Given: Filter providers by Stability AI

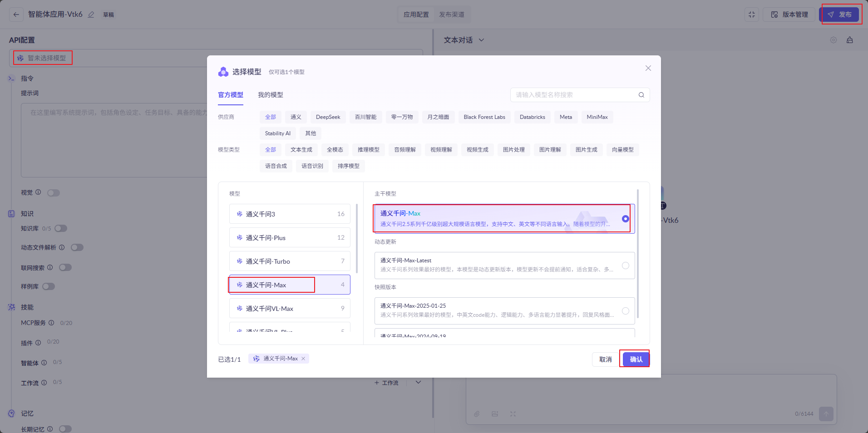Looking at the screenshot, I should coord(278,133).
